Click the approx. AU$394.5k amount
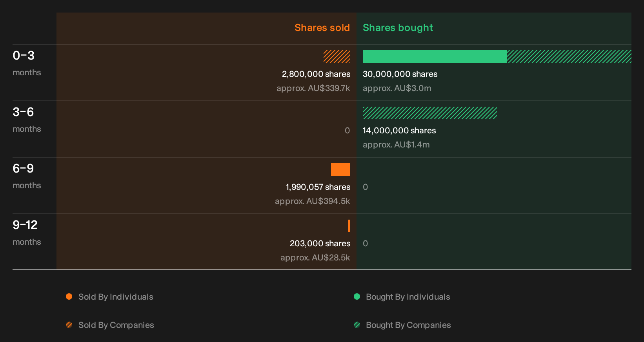 coord(313,201)
